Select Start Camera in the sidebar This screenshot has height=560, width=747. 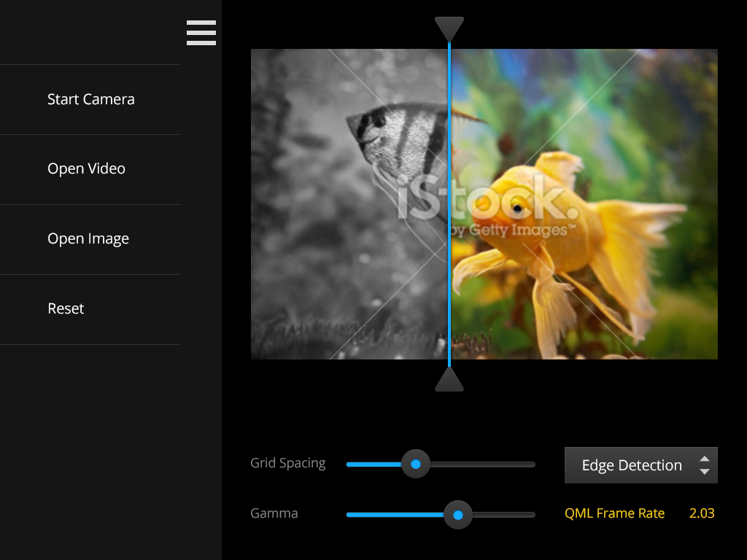[90, 99]
